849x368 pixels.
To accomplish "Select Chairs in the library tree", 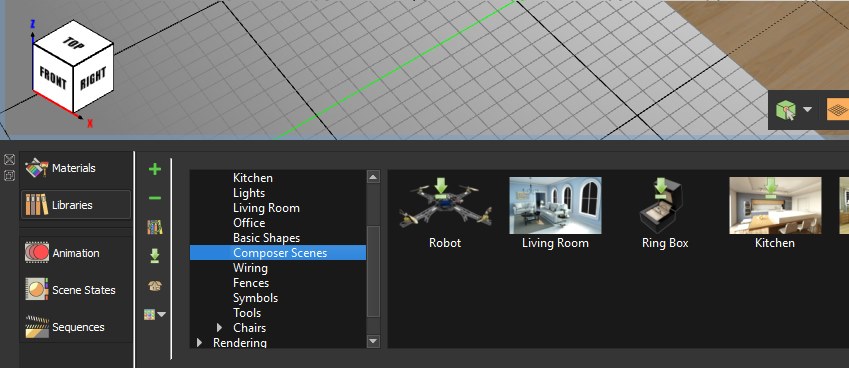I will pyautogui.click(x=250, y=328).
